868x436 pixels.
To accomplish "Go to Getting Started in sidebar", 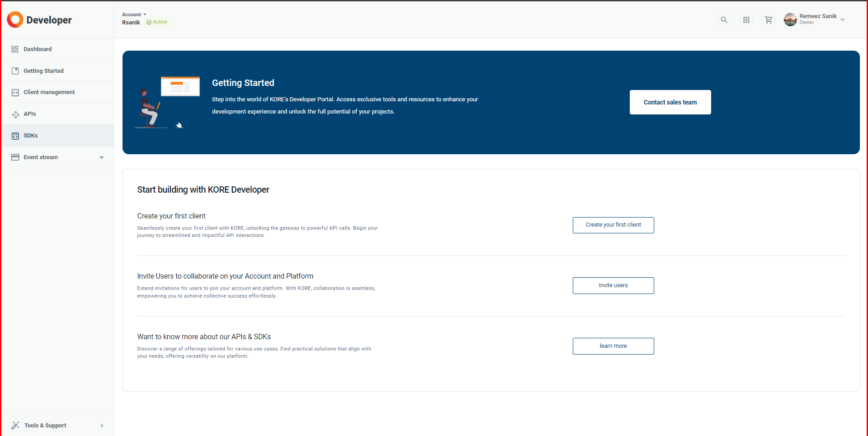I will 43,71.
